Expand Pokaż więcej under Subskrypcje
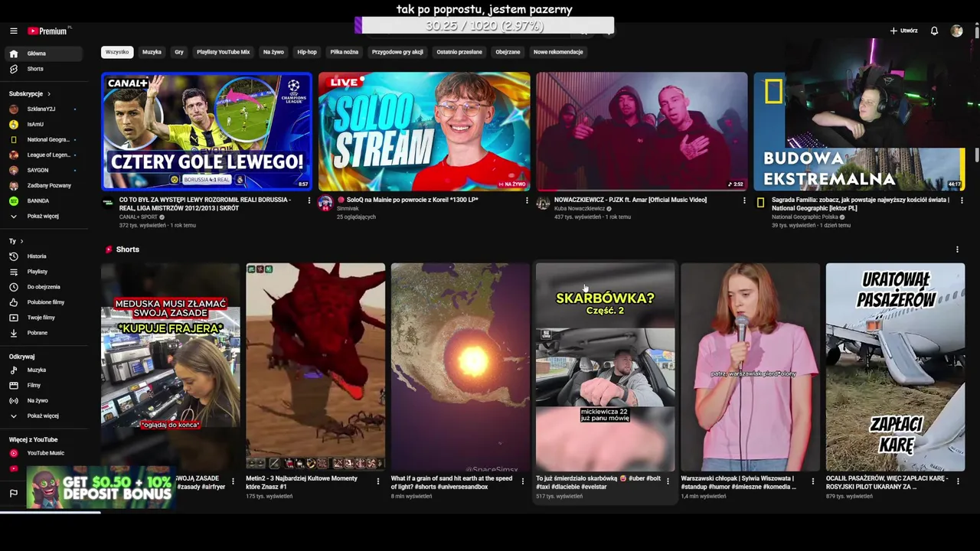 (43, 216)
